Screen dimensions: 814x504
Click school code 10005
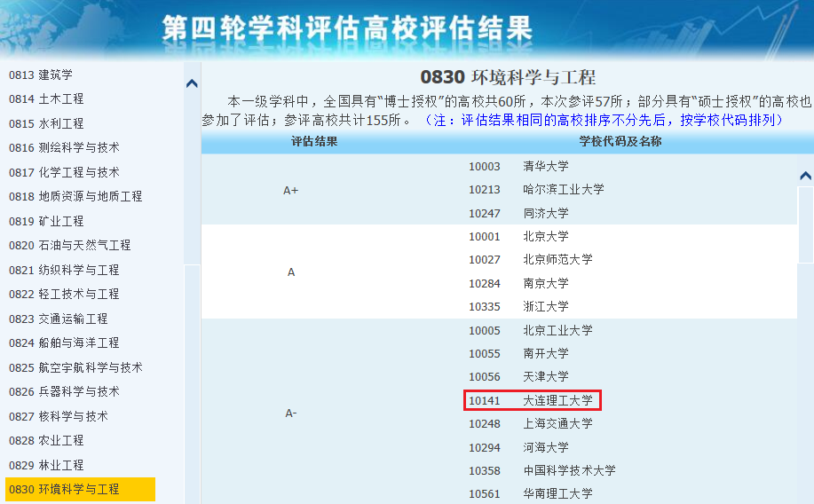485,331
